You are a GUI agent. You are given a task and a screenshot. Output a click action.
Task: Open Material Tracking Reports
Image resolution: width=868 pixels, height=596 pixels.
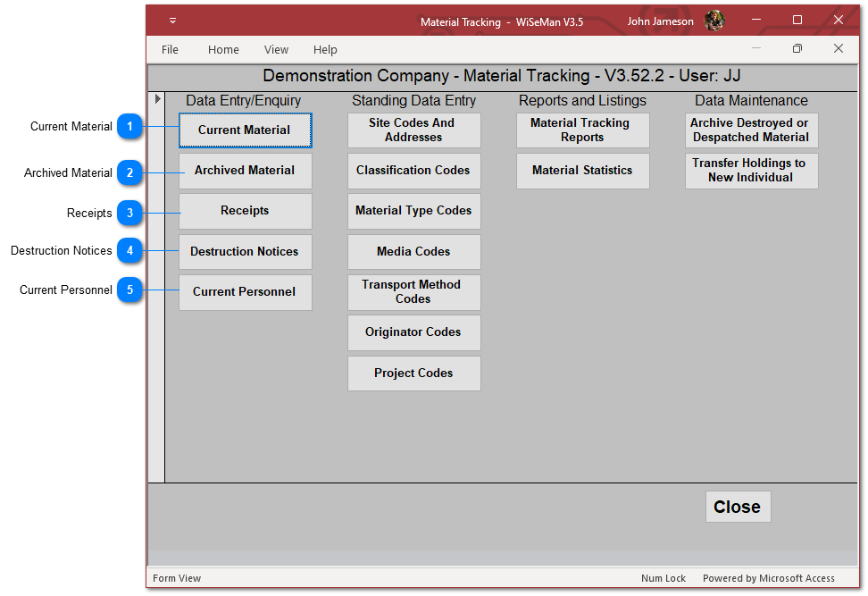click(x=582, y=130)
